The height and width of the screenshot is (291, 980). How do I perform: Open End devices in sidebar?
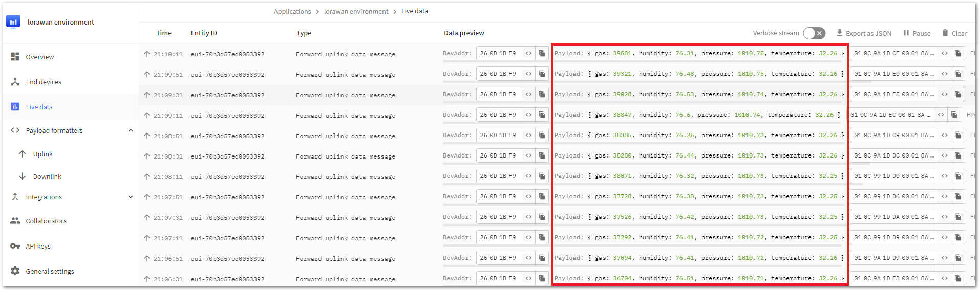[x=43, y=82]
